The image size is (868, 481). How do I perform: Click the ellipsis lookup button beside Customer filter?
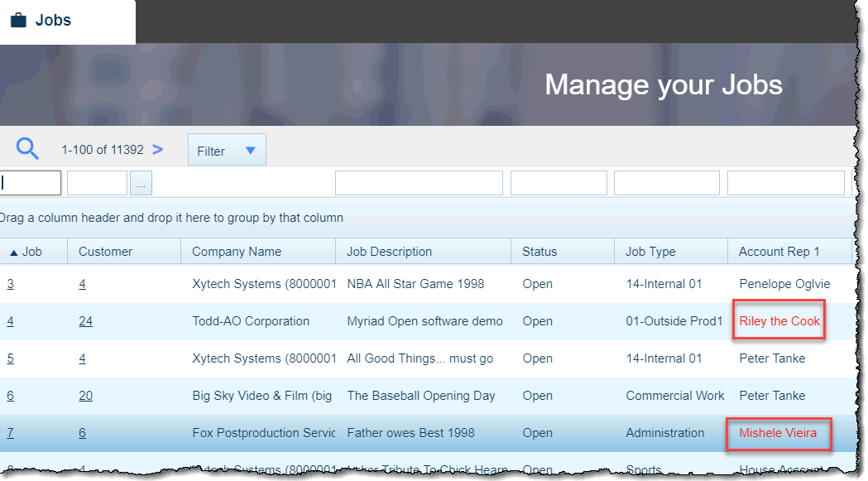pyautogui.click(x=141, y=184)
